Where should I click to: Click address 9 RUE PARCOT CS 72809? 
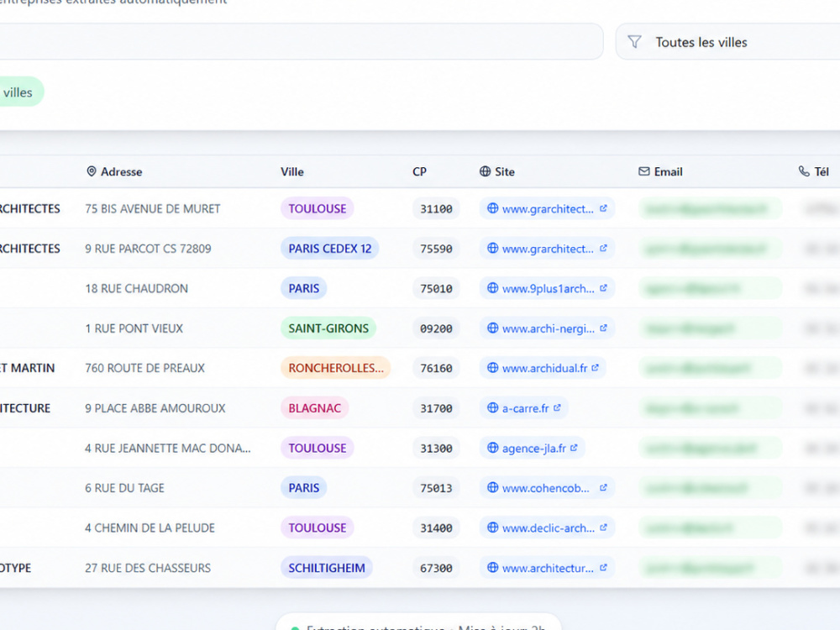pos(148,249)
